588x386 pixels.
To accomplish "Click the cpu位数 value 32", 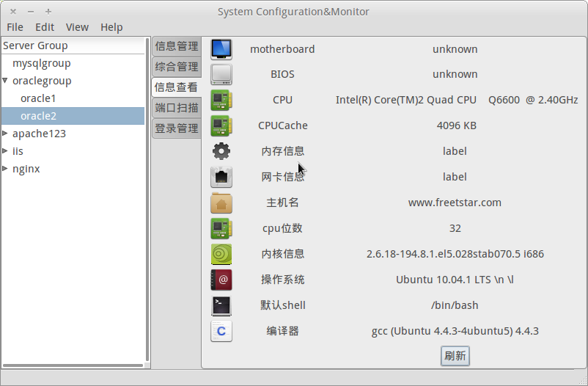I will point(455,228).
